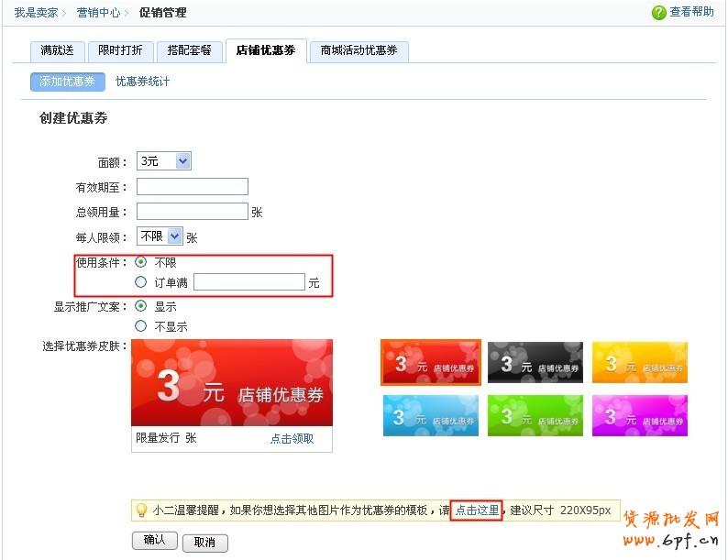Pick the green coupon skin
This screenshot has height=560, width=728.
(x=535, y=415)
